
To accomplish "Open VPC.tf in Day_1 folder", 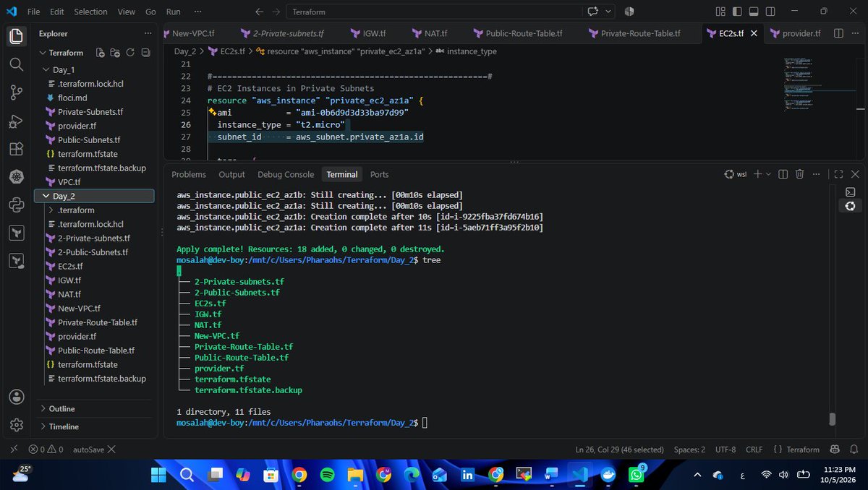I will pos(69,181).
